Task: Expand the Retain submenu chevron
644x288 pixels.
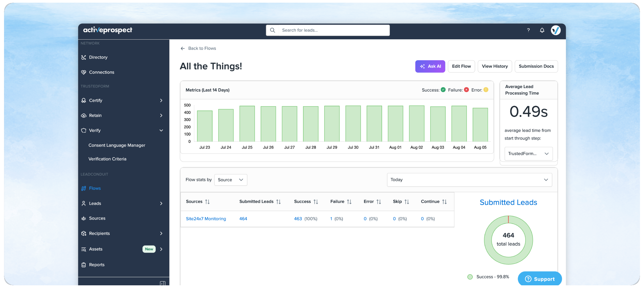Action: [x=161, y=115]
